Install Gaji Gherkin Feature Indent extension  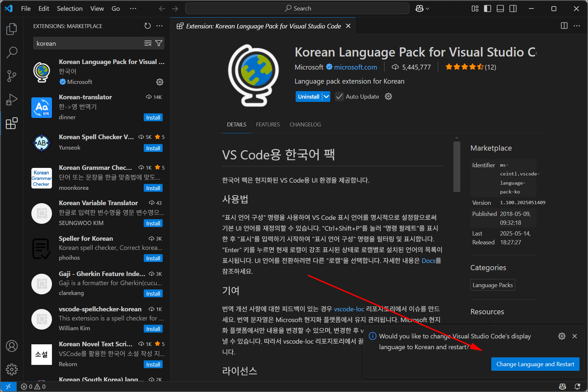pyautogui.click(x=153, y=294)
